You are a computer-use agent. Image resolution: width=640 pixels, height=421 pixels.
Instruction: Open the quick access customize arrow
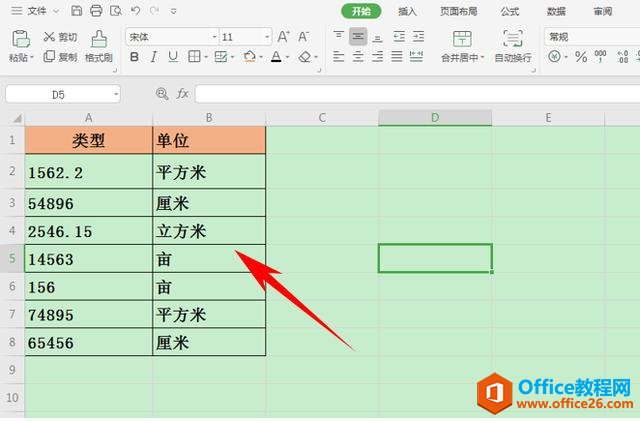click(173, 11)
